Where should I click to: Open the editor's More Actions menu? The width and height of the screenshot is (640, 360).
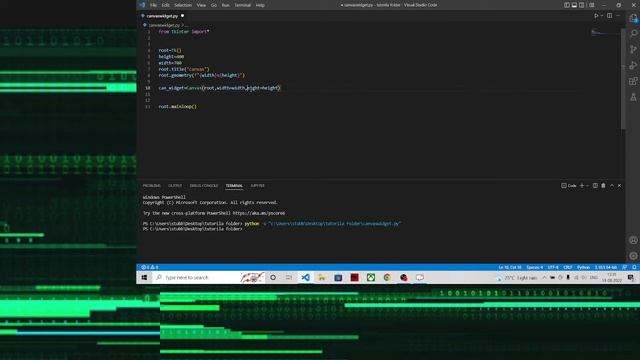tap(618, 16)
